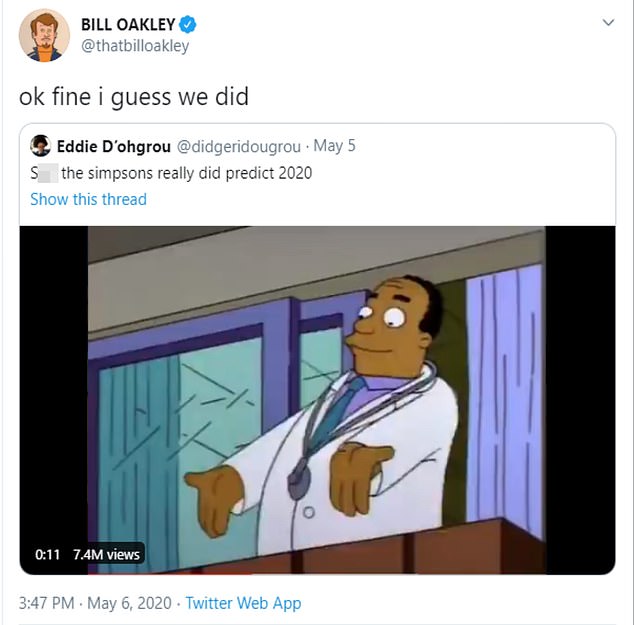This screenshot has height=625, width=634.
Task: Play the Simpsons doctor video
Action: [316, 400]
